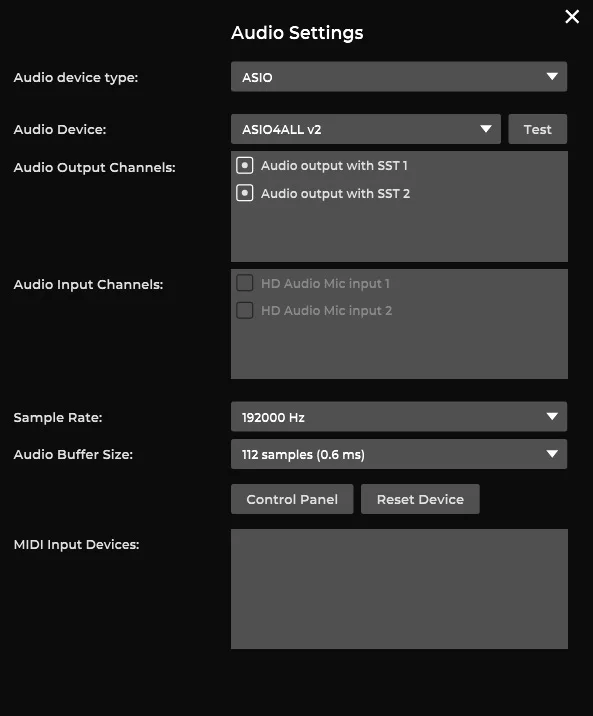Screen dimensions: 593x716
Task: Click empty area of Audio Output Channels list
Action: 399,233
